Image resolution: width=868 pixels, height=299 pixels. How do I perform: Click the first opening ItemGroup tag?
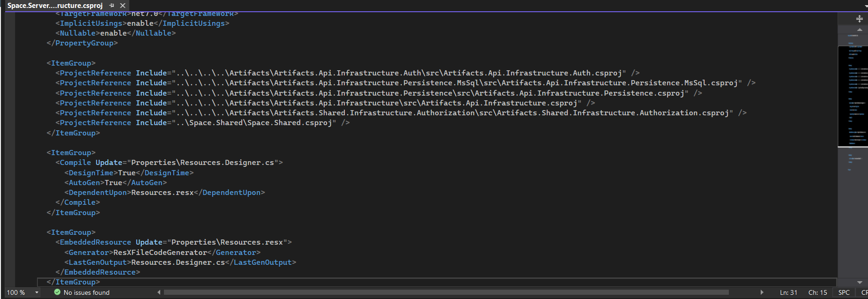coord(71,63)
